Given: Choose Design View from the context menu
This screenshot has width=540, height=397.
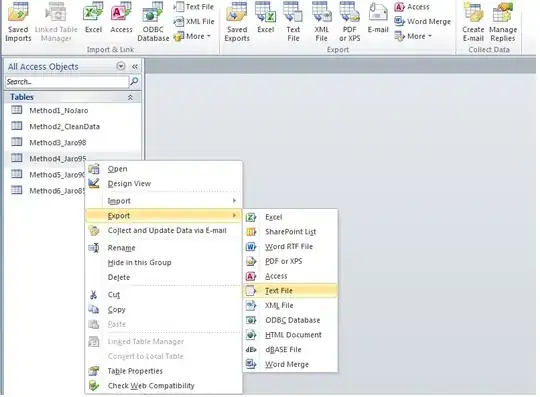Looking at the screenshot, I should coord(163,184).
